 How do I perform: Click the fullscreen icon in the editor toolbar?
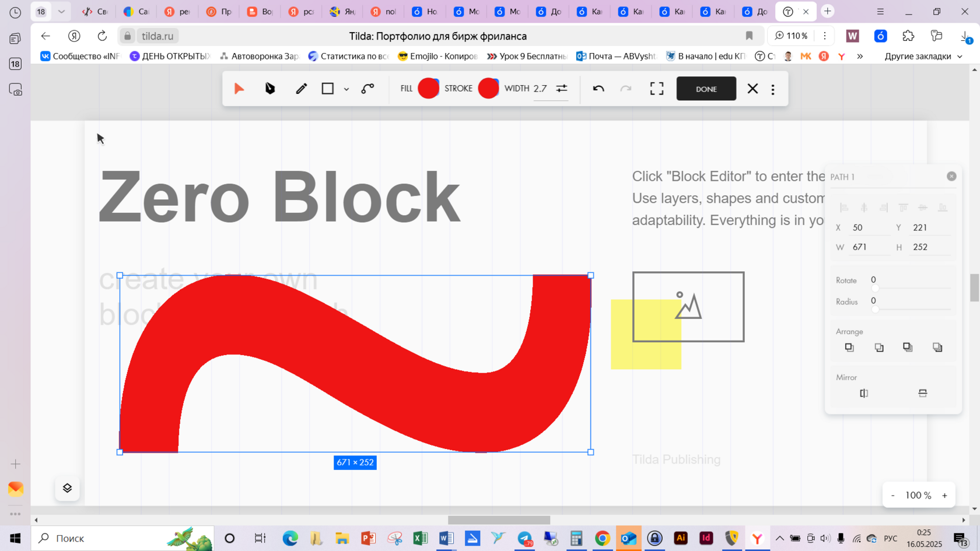tap(656, 89)
